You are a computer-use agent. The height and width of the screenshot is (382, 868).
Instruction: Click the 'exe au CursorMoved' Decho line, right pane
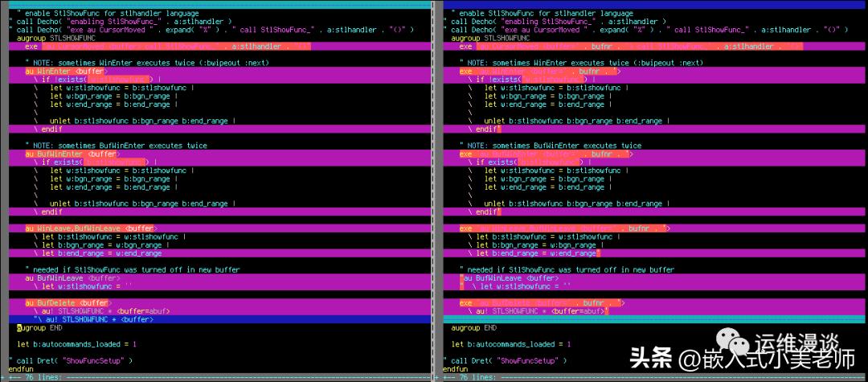point(646,30)
